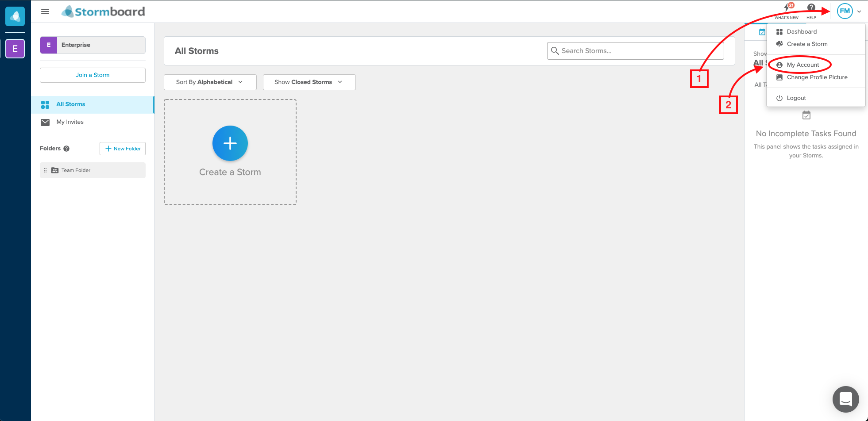This screenshot has height=421, width=868.
Task: Open the Sort By Alphabetical dropdown
Action: click(x=210, y=82)
